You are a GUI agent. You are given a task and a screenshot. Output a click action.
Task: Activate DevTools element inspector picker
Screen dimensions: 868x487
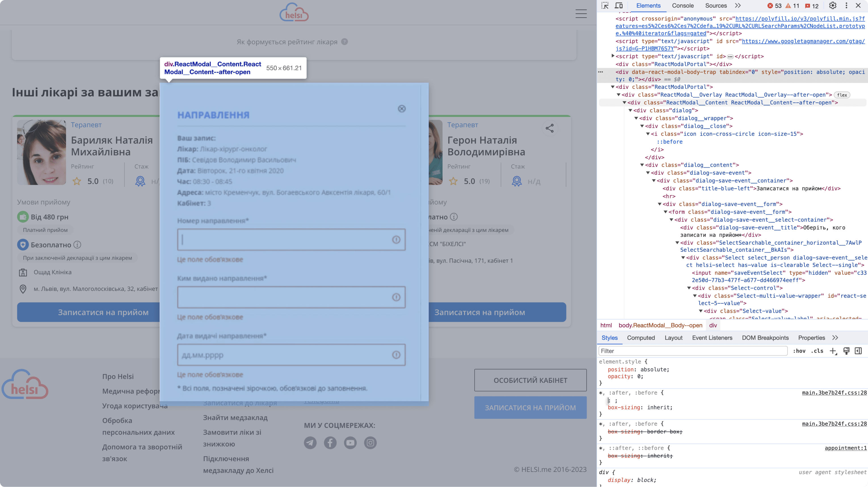pyautogui.click(x=605, y=5)
